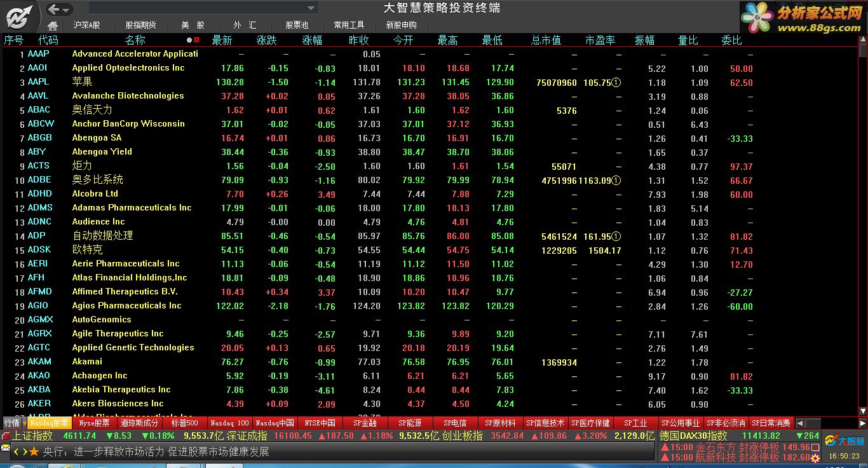The image size is (868, 468).
Task: Select the Akamai stock name
Action: pos(87,362)
